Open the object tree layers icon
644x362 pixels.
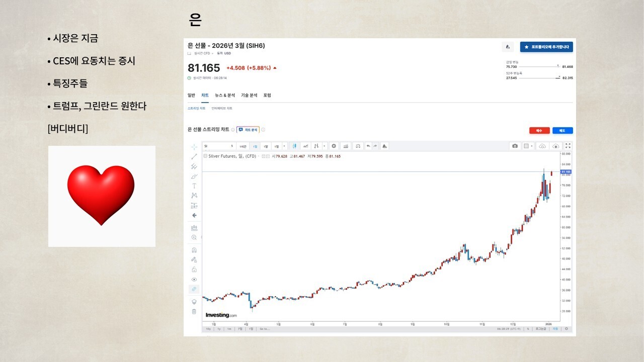(194, 302)
